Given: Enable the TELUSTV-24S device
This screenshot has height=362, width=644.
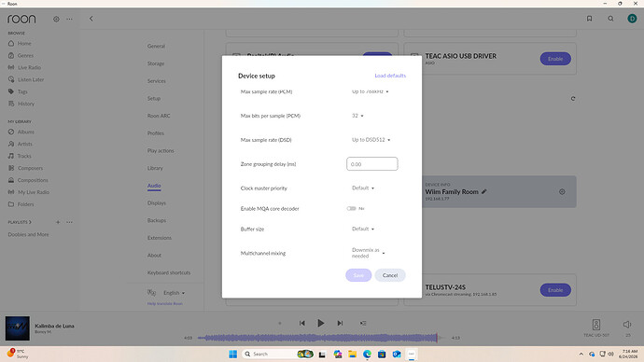Looking at the screenshot, I should click(555, 290).
